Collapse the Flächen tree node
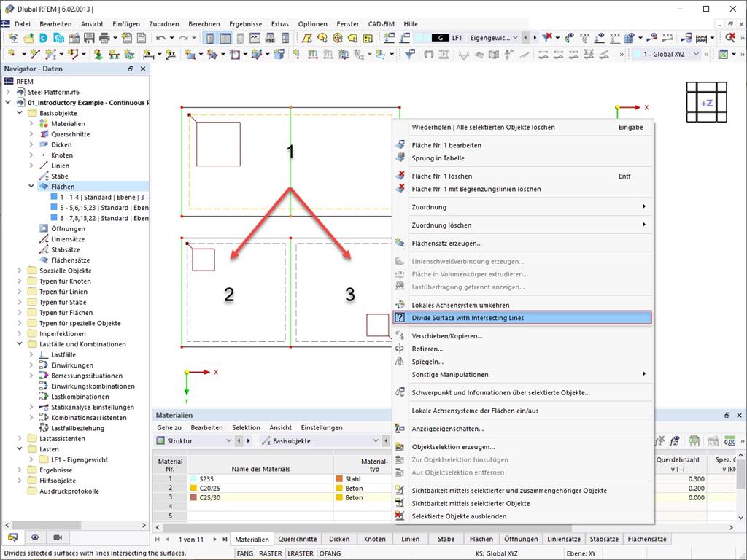747x560 pixels. [x=31, y=186]
